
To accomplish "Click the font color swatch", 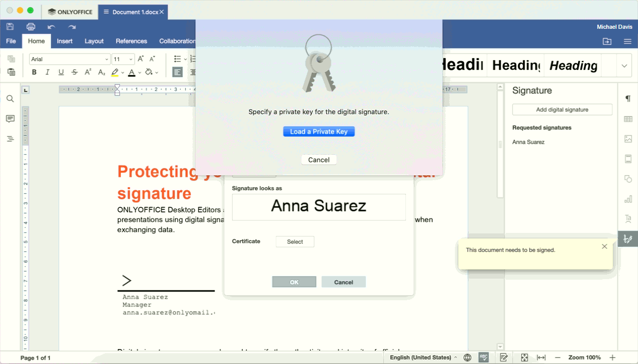I will [132, 72].
